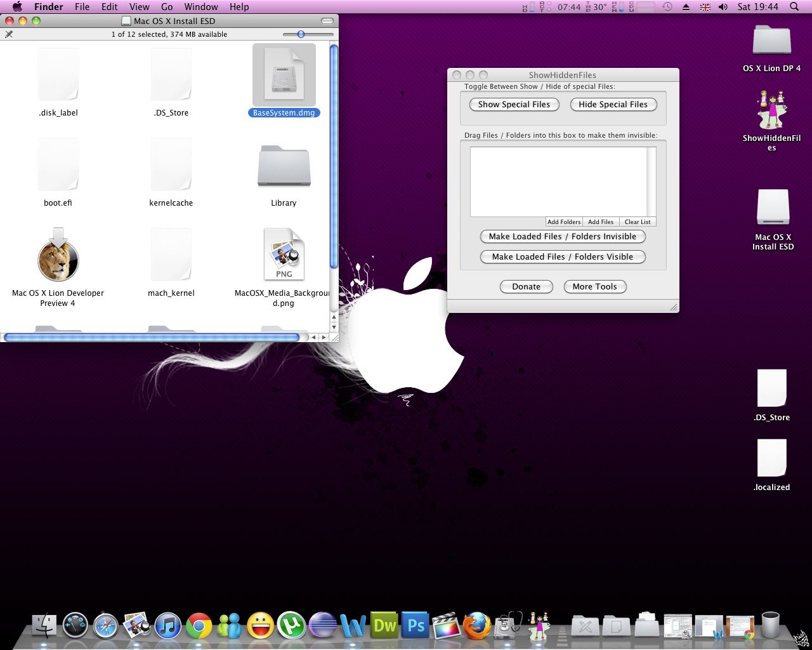Open the Help menu

point(239,7)
